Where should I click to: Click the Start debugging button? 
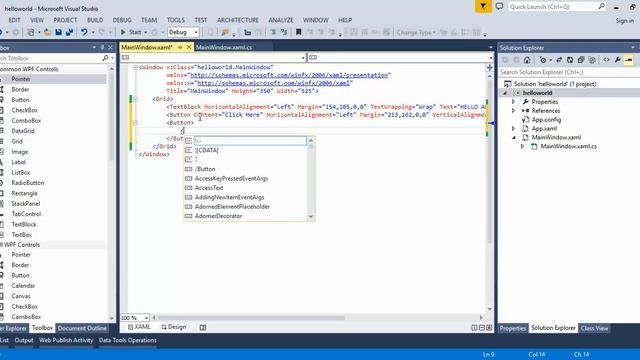coord(131,32)
